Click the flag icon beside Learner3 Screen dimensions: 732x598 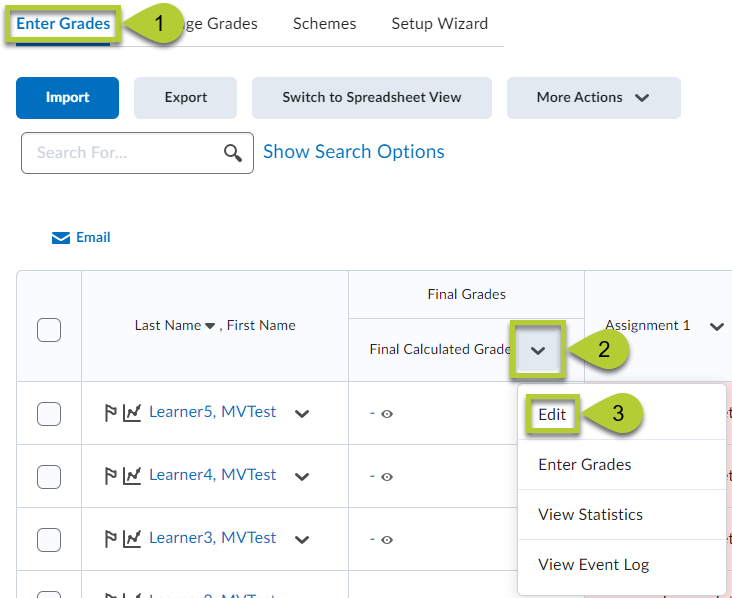point(111,539)
